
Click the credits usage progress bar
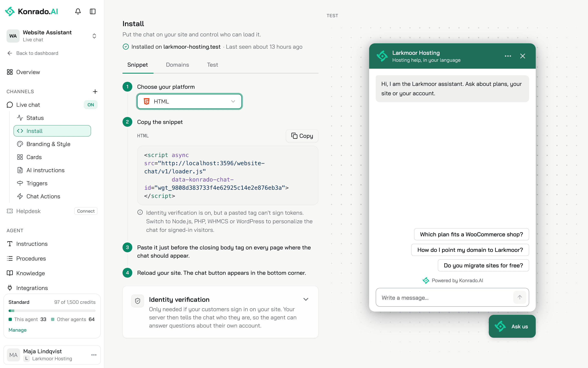[x=52, y=311]
